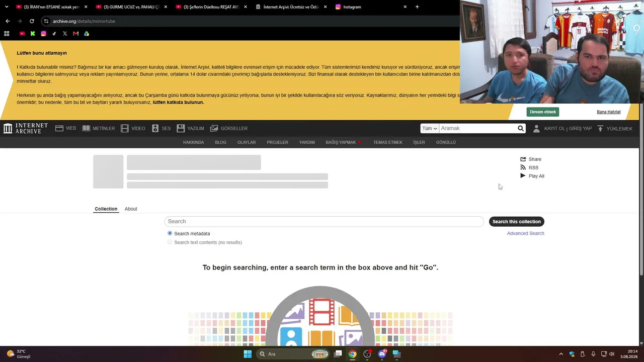This screenshot has height=362, width=644.
Task: Open the Chrome apps grid icon
Action: 7,34
